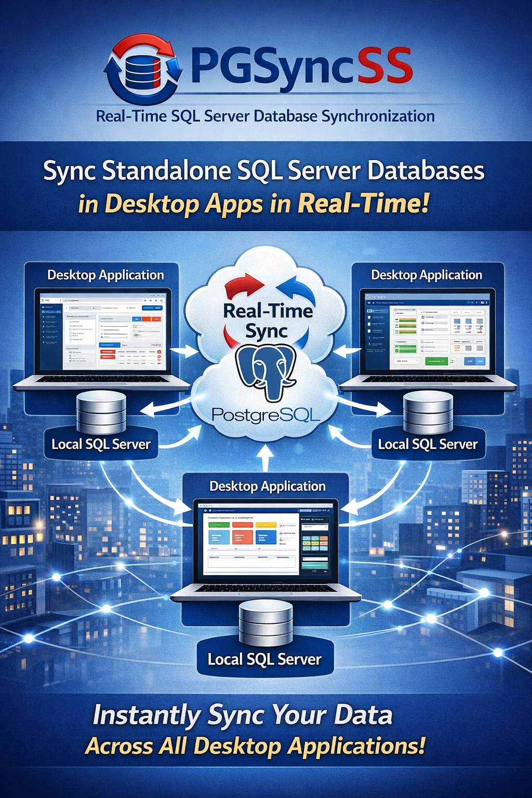The width and height of the screenshot is (532, 798).
Task: Click the PostgreSQL wordmark text
Action: click(265, 415)
